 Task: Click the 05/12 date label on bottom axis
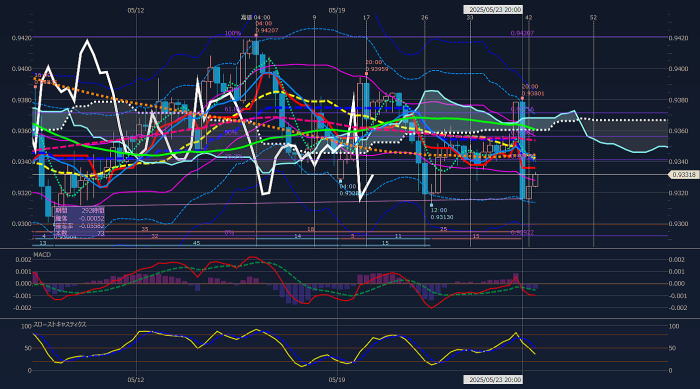tap(136, 380)
